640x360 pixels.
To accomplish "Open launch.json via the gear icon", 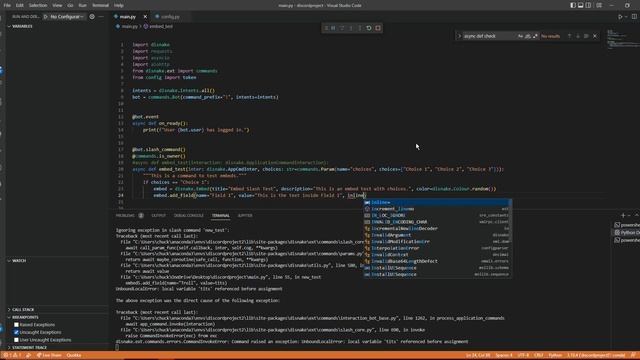I will [x=92, y=17].
